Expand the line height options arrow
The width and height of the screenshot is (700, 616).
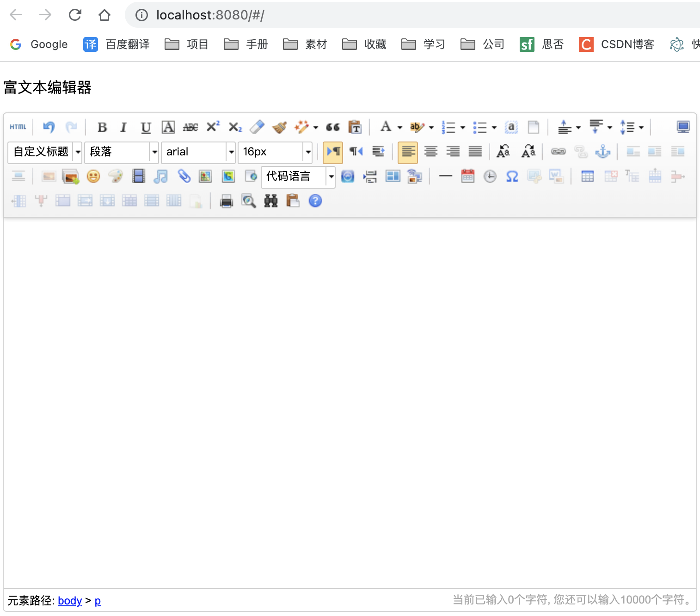(x=641, y=127)
